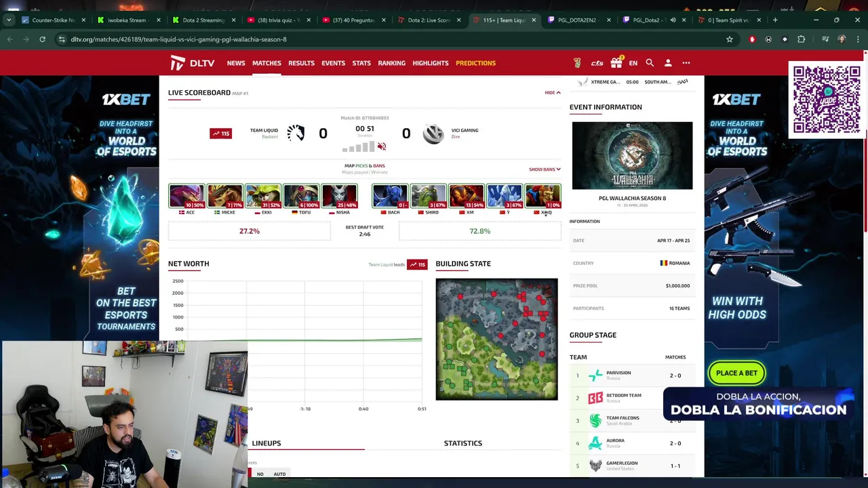Screen dimensions: 868x488
Task: Select Nisha's hero portrait
Action: [x=339, y=197]
